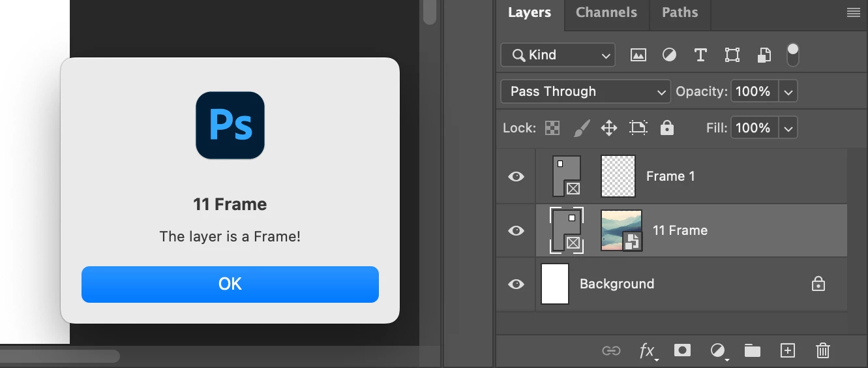Lock layer position
The height and width of the screenshot is (368, 868).
tap(609, 128)
